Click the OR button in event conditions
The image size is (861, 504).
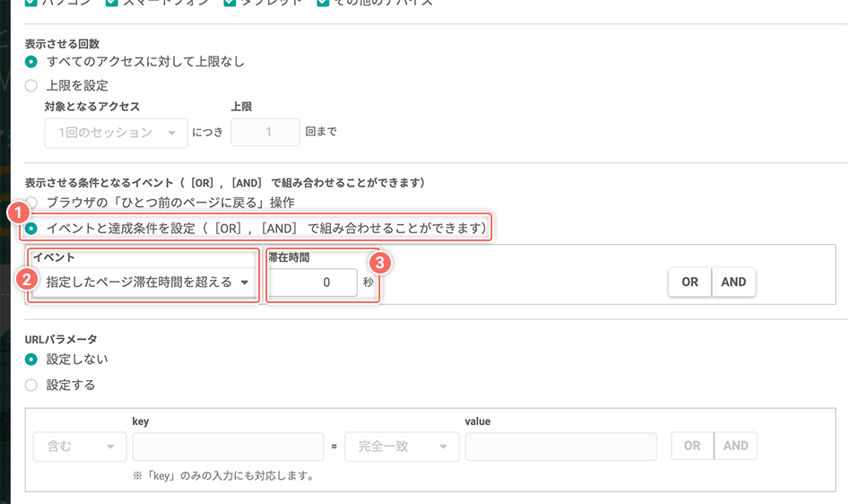click(x=690, y=282)
